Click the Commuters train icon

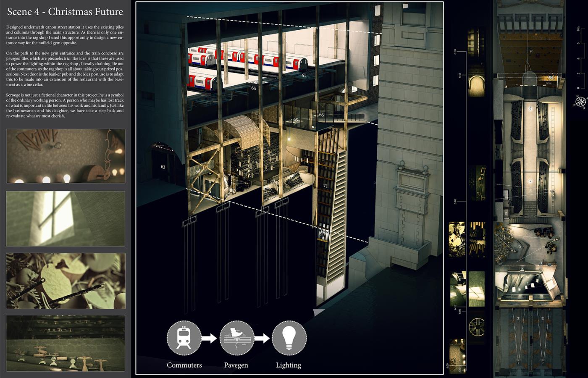pyautogui.click(x=184, y=337)
